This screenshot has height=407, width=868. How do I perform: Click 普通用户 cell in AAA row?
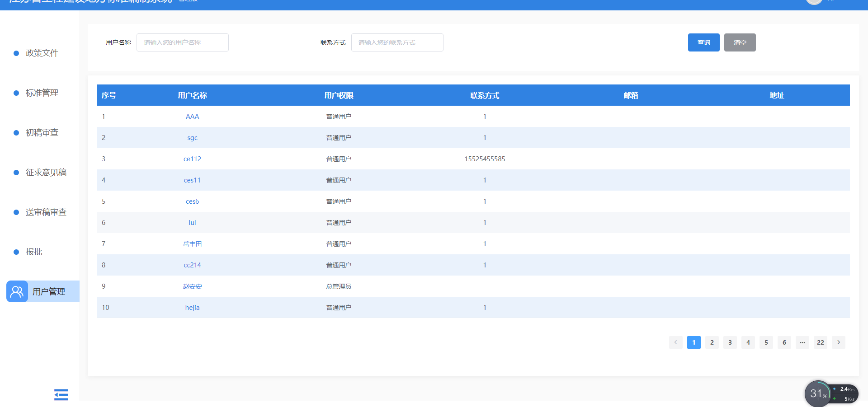coord(339,117)
